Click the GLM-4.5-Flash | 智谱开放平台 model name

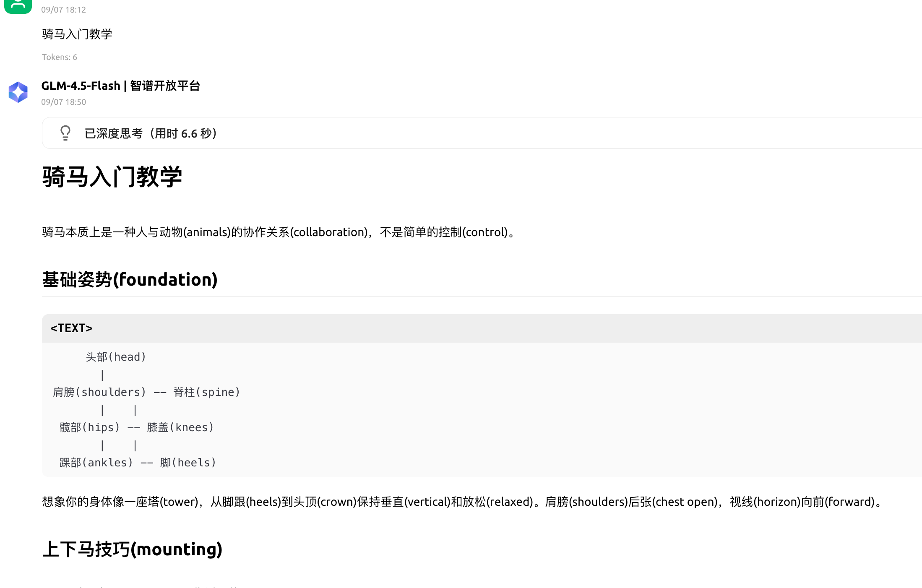click(x=121, y=86)
